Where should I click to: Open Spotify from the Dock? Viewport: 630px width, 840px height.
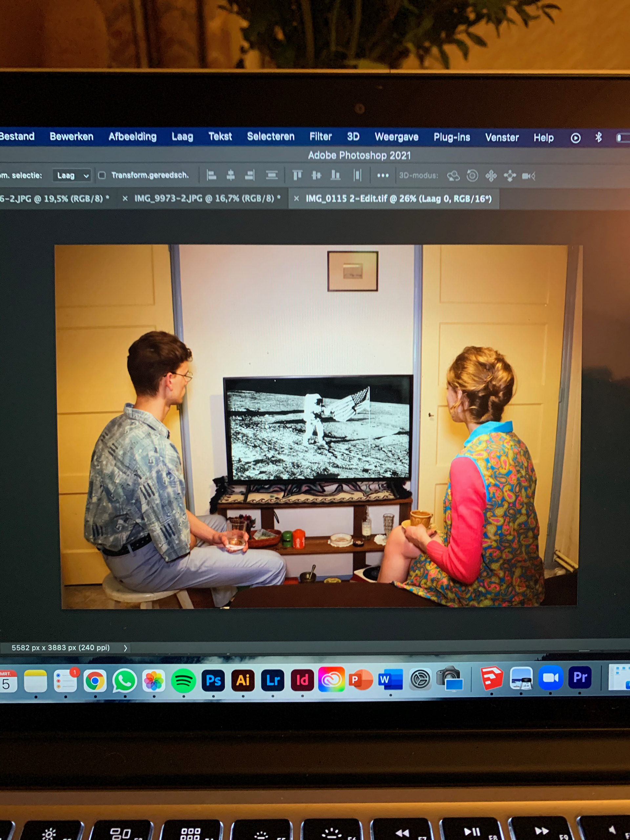click(x=183, y=681)
